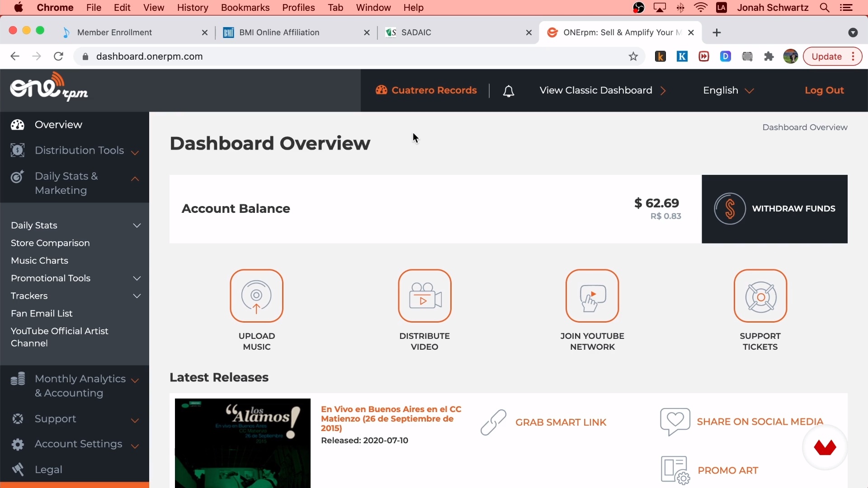Bookmark this page with the star icon
This screenshot has width=868, height=488.
[x=633, y=56]
